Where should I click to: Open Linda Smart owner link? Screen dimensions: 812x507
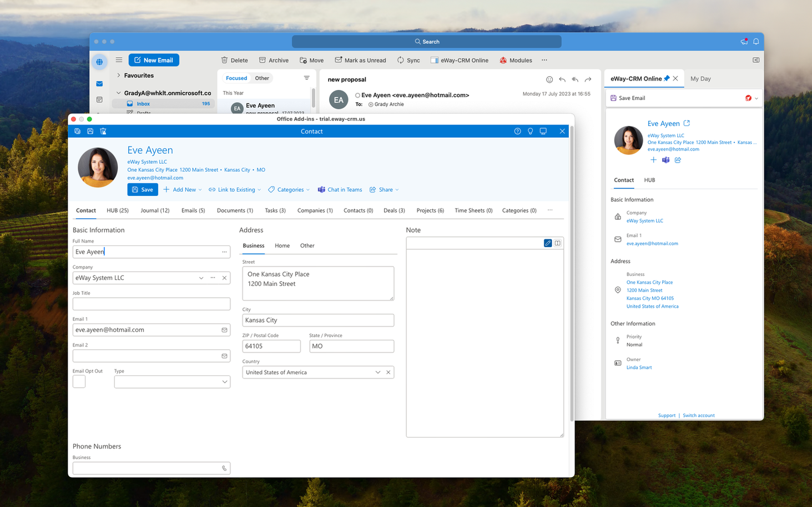[x=639, y=368]
